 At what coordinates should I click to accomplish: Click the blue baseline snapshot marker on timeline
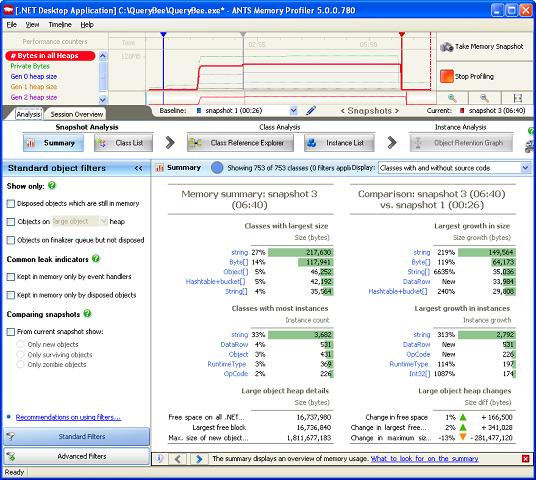tap(163, 34)
